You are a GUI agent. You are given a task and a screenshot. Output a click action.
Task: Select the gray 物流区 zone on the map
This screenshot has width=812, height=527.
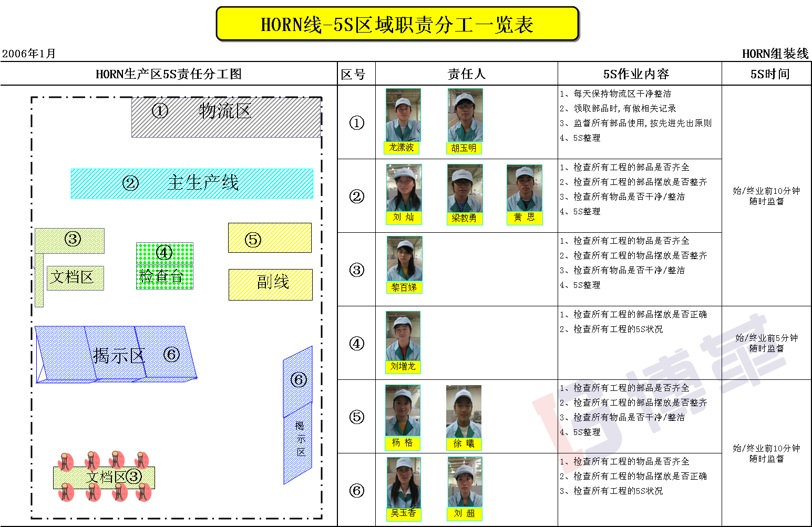pos(226,118)
